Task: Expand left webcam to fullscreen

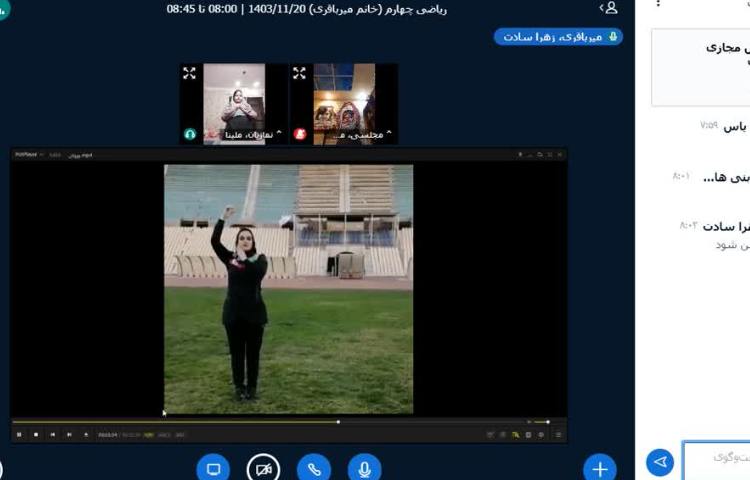Action: coord(189,73)
